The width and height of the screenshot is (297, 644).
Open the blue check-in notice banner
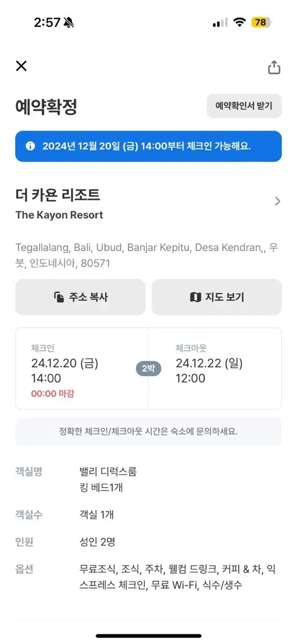point(148,146)
